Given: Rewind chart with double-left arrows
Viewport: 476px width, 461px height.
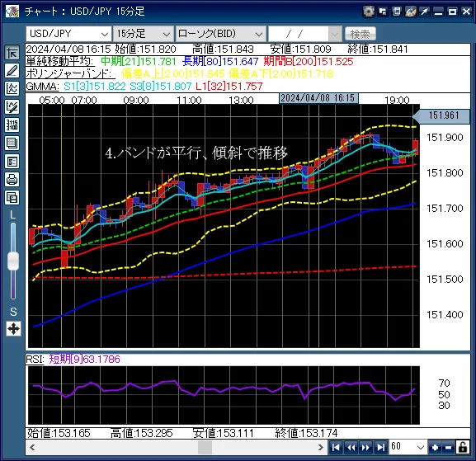Looking at the screenshot, I should click(351, 447).
